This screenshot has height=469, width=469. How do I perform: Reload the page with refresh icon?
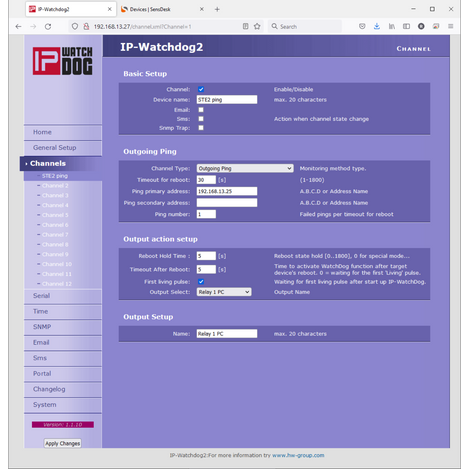48,26
